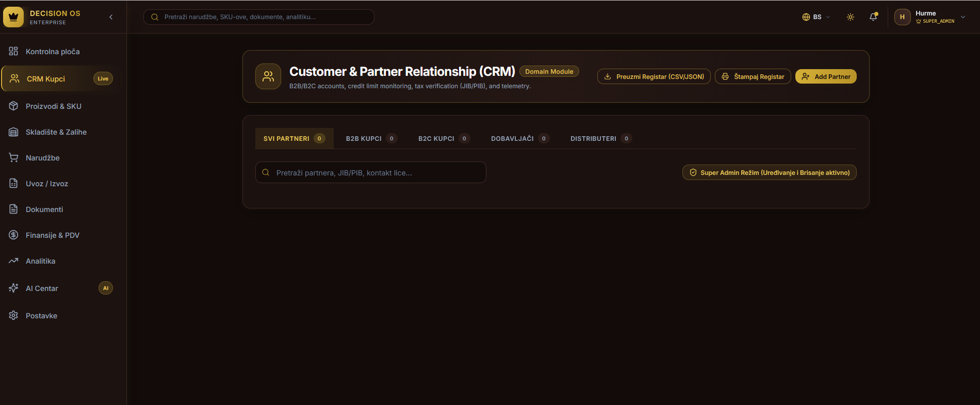980x405 pixels.
Task: Click the Super Admin Režim badge
Action: [770, 172]
